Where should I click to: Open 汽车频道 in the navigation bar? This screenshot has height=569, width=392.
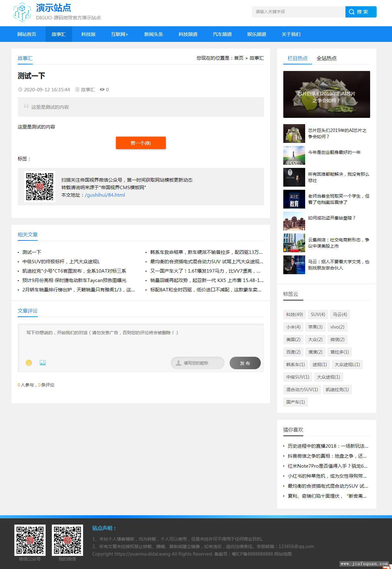coord(222,34)
